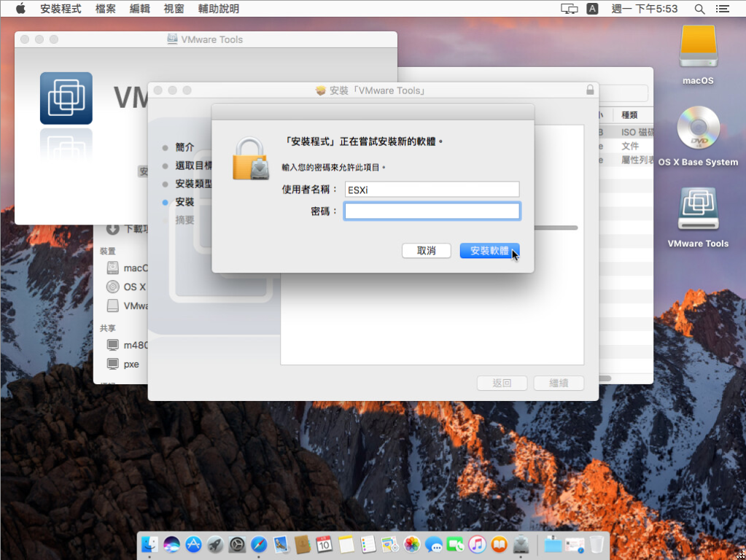The image size is (746, 560).
Task: Open the 編輯 menu
Action: [x=139, y=9]
